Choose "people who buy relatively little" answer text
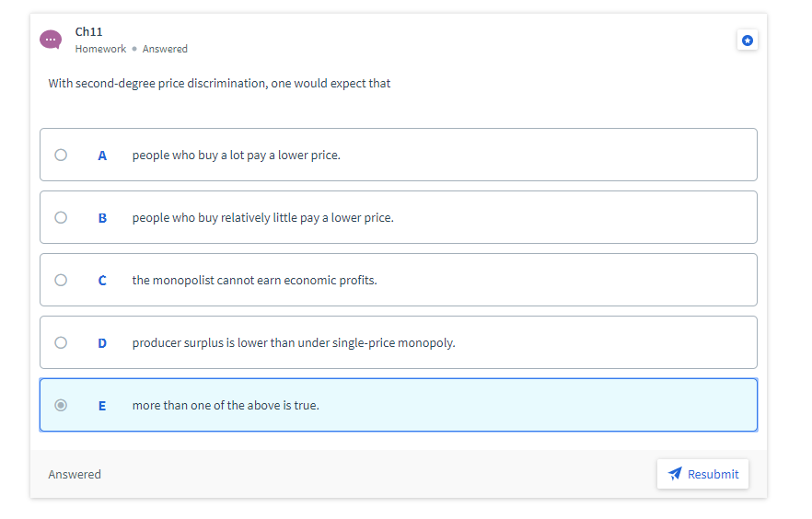Viewport: 812px width, 519px height. coord(262,217)
